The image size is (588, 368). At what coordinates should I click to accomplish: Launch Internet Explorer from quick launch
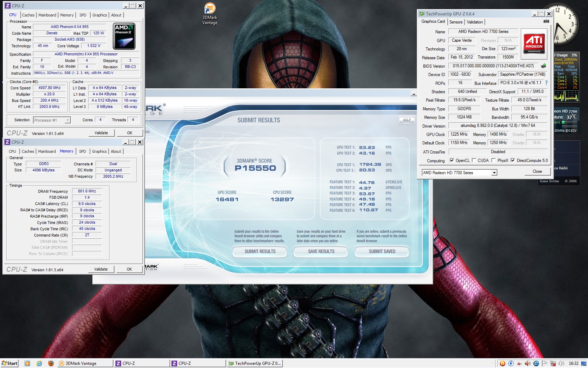tap(39, 363)
